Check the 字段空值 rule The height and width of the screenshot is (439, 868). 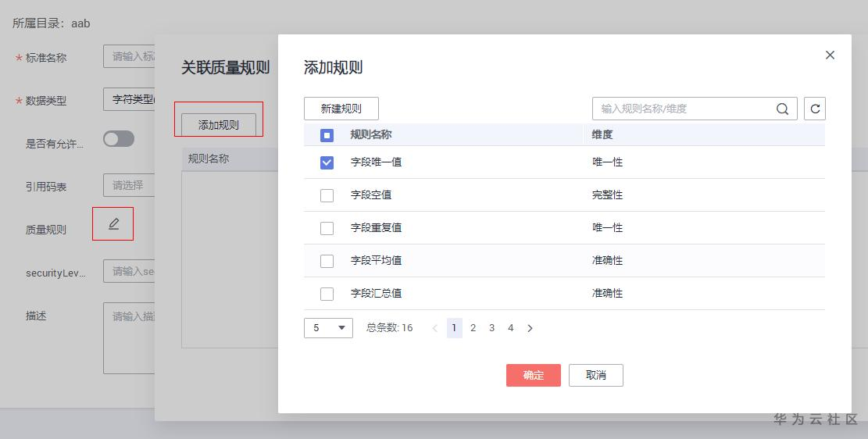(x=327, y=195)
